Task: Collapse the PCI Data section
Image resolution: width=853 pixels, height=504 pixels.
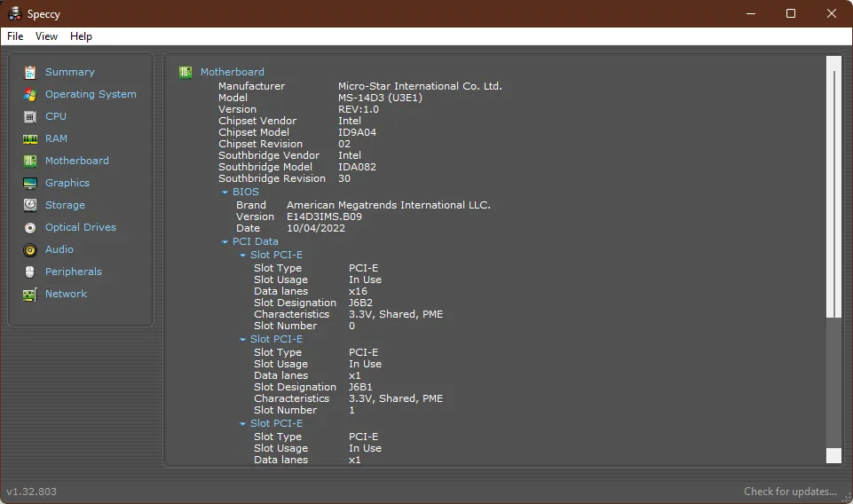Action: pyautogui.click(x=225, y=241)
